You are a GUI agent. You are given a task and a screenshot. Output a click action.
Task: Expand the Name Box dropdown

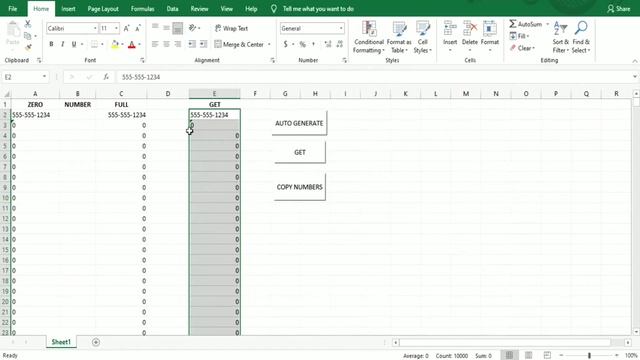pyautogui.click(x=44, y=77)
